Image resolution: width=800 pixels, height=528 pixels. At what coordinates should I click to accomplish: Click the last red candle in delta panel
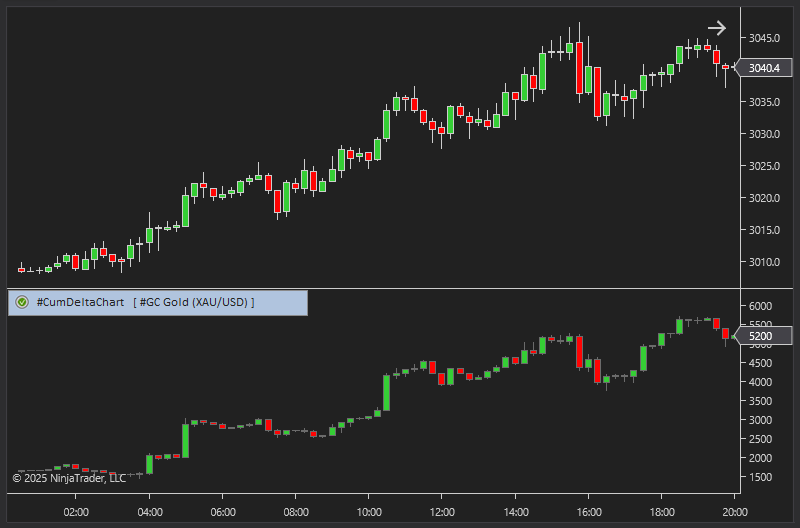726,336
